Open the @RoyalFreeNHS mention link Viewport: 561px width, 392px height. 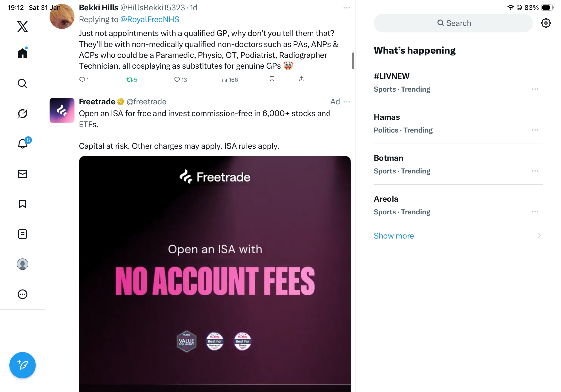150,20
